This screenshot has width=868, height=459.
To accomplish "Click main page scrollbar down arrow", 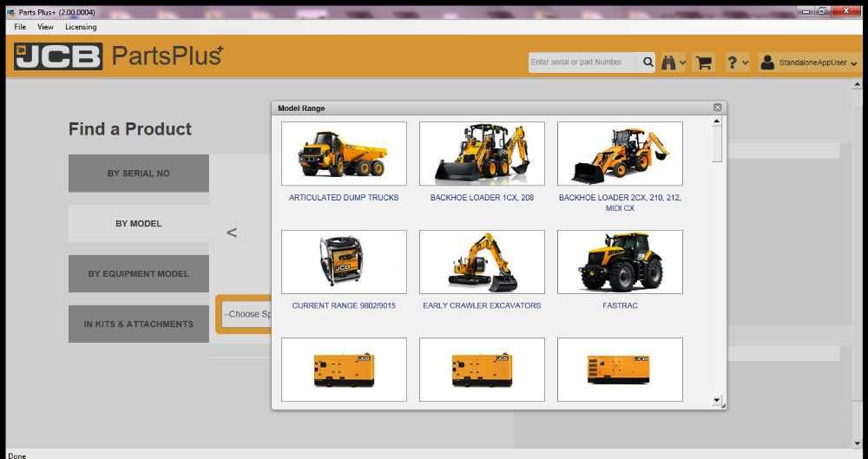I will pos(858,443).
